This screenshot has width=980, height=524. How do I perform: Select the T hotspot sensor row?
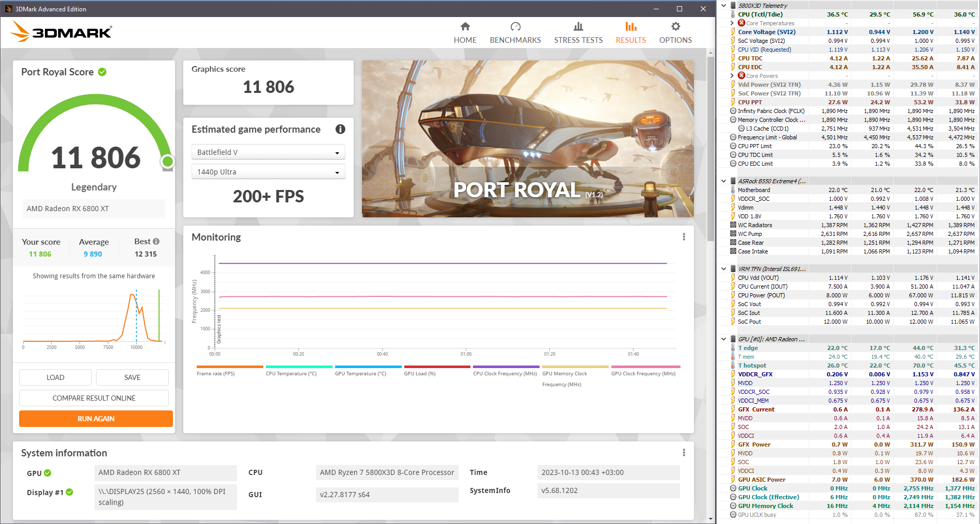(x=852, y=366)
